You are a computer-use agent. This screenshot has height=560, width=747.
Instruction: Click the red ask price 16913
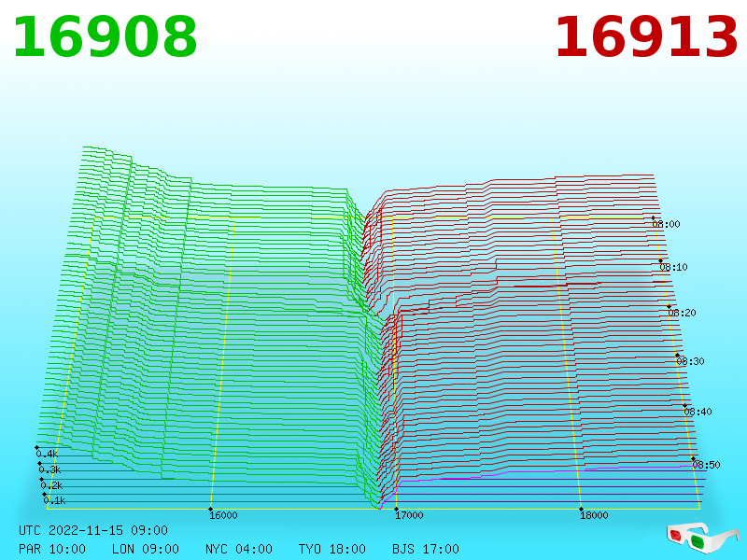click(x=646, y=37)
